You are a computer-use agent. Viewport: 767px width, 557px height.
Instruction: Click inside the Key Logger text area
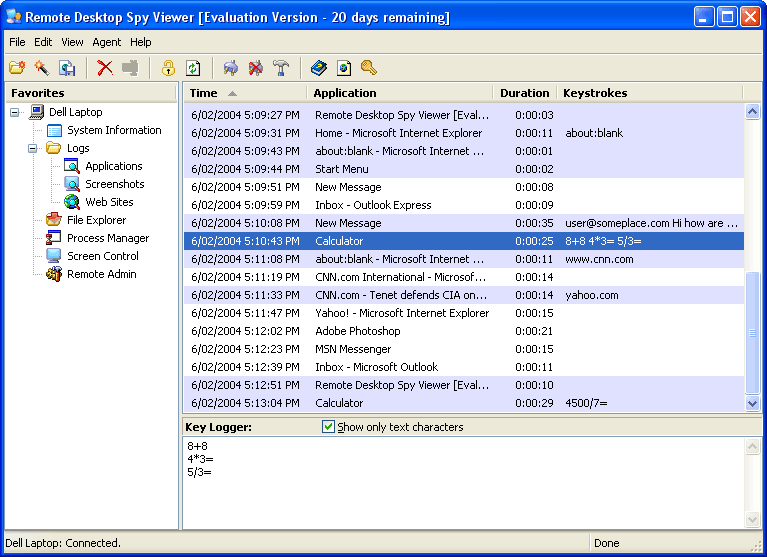[464, 483]
